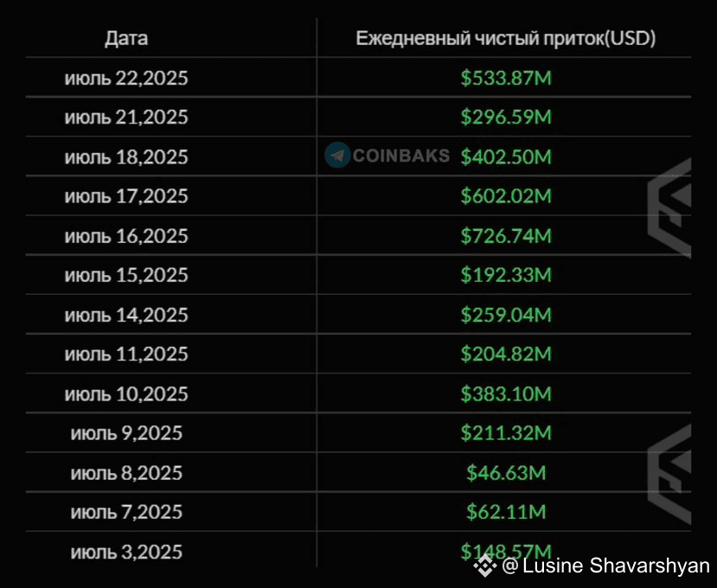717x588 pixels.
Task: Select the июль 7,2025 date cell
Action: coord(126,512)
